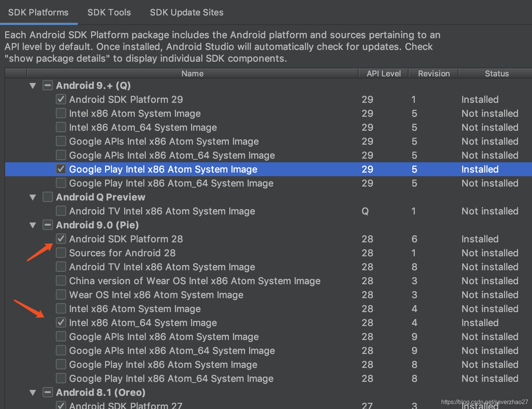532x409 pixels.
Task: Check Sources for Android 28
Action: tap(61, 253)
